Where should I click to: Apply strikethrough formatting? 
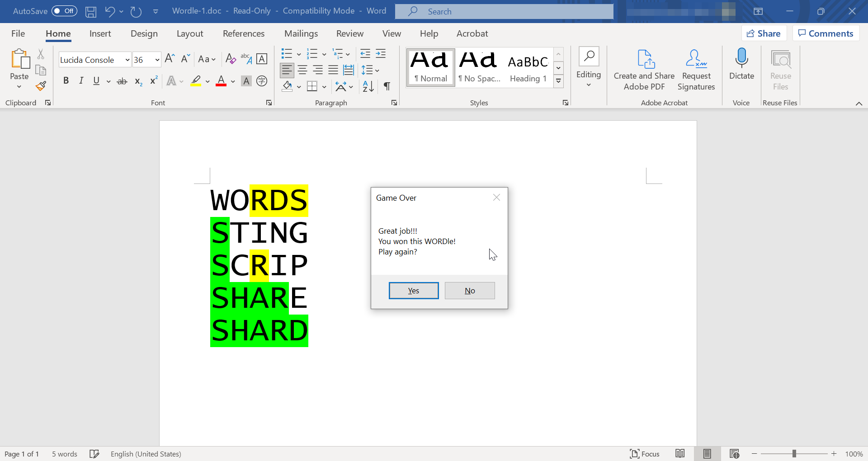point(122,81)
